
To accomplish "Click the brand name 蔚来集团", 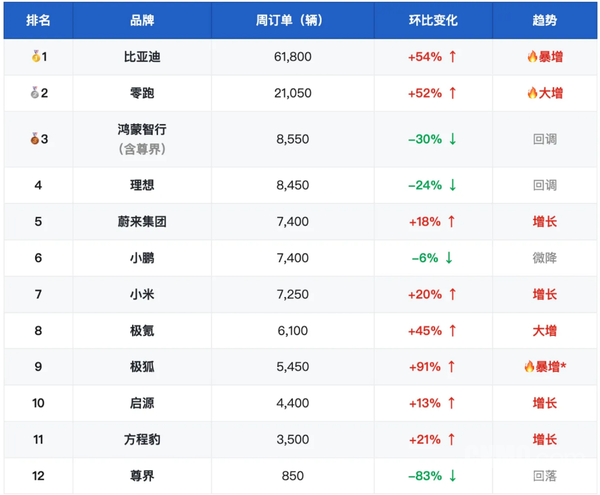I will tap(142, 221).
